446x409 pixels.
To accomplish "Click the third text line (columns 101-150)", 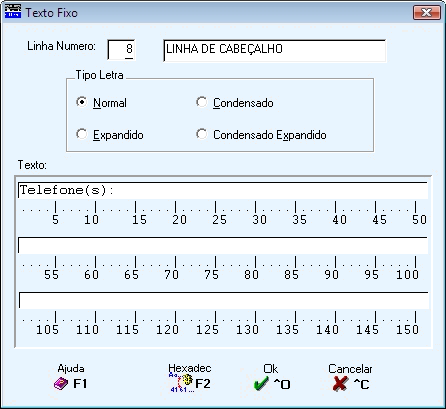I will point(223,300).
